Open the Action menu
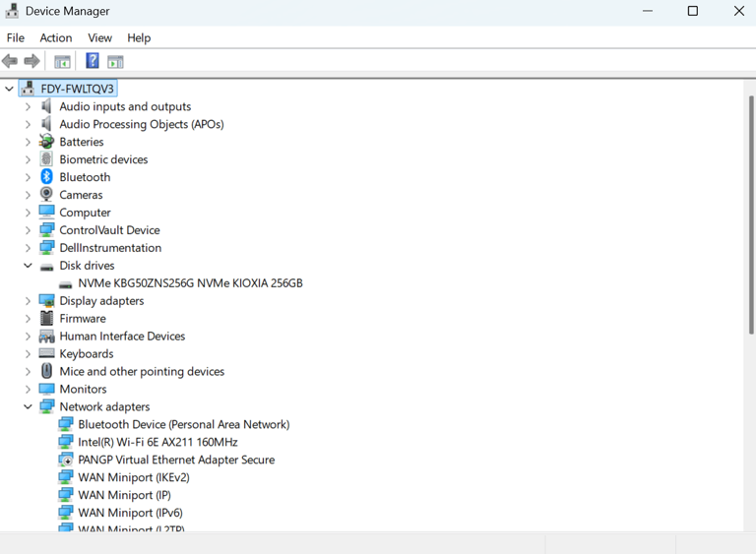 coord(55,37)
